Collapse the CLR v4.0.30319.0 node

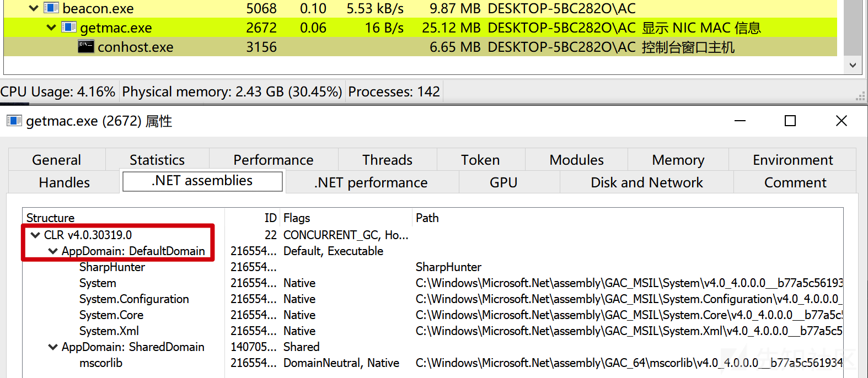click(x=35, y=235)
